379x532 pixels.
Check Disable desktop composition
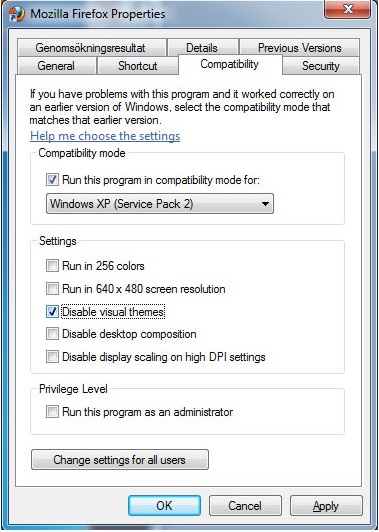(52, 334)
